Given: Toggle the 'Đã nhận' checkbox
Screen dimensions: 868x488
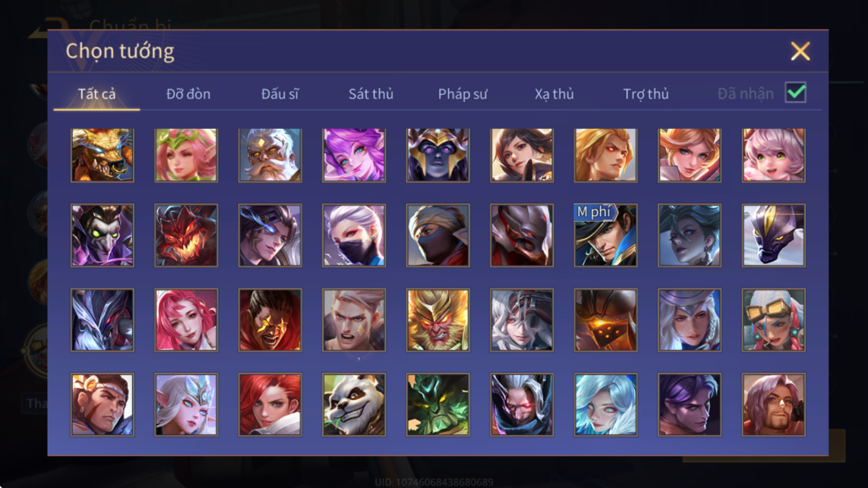Looking at the screenshot, I should [796, 93].
